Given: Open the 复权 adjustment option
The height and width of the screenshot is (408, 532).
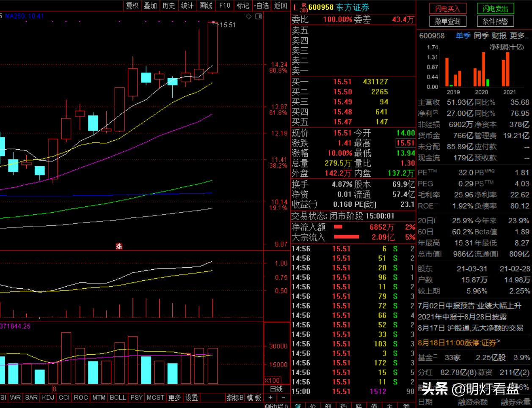Looking at the screenshot, I should point(132,5).
